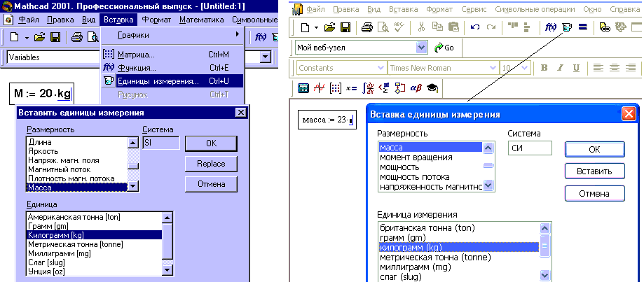Click the Вставить button
644x282 pixels.
[x=595, y=171]
